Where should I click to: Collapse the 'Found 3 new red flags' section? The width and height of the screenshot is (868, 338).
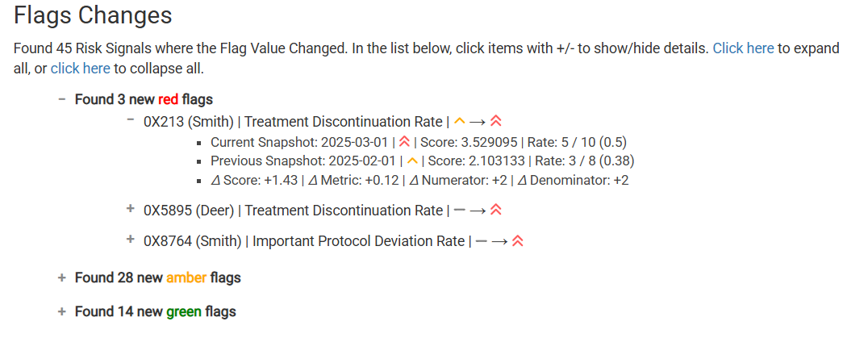62,99
